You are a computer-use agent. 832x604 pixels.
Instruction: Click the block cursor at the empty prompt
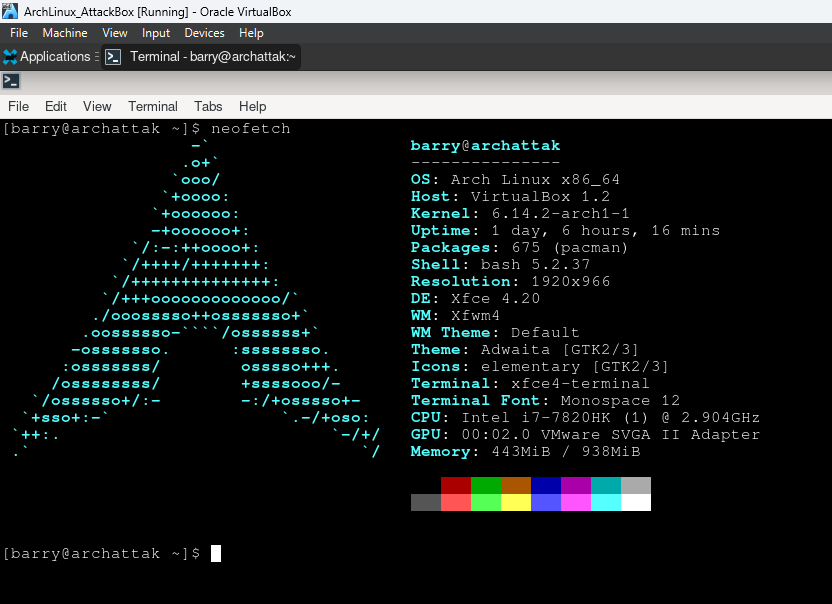tap(216, 554)
